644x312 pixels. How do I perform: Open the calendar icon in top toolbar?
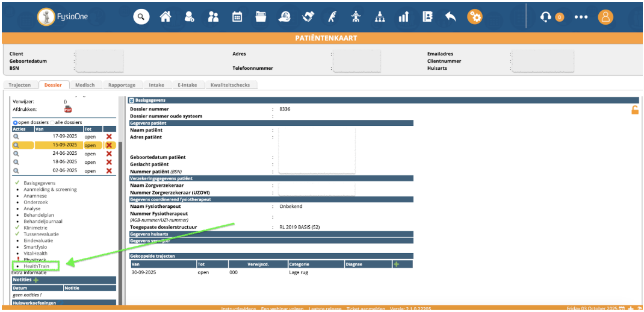point(237,17)
